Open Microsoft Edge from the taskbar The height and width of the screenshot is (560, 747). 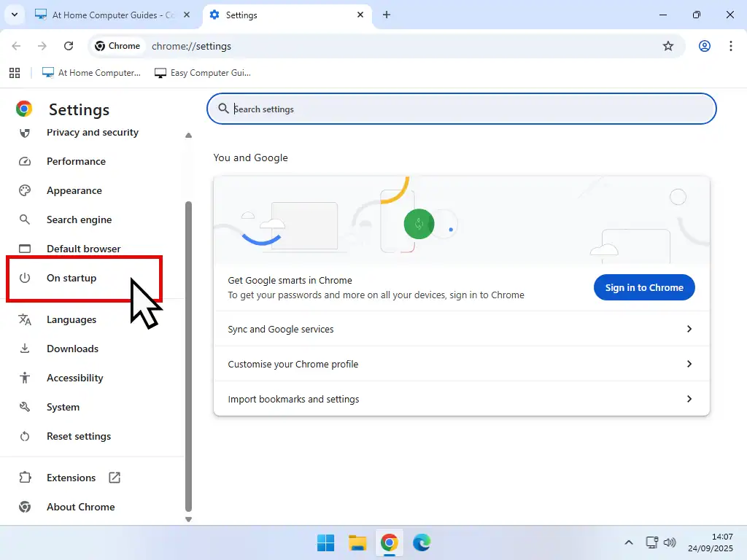422,542
